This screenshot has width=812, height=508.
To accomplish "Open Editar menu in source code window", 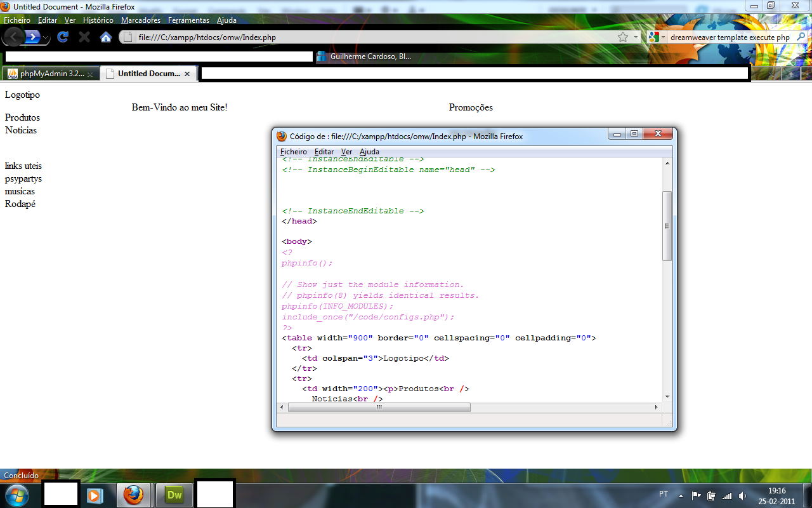I will pos(324,152).
